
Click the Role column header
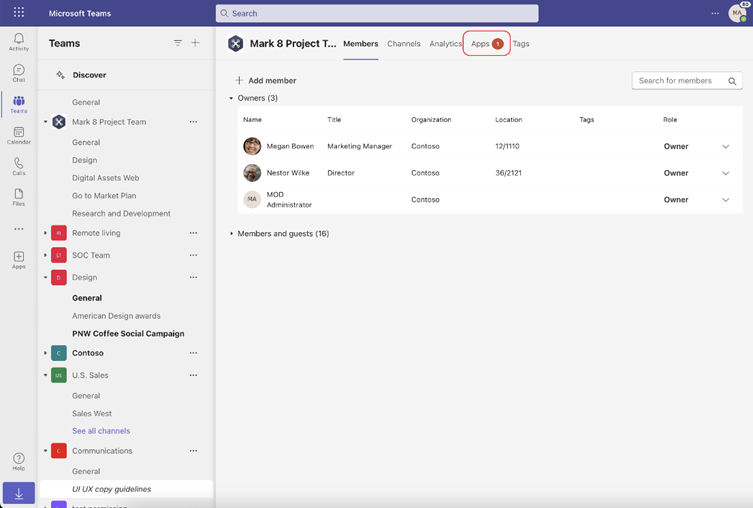tap(670, 120)
